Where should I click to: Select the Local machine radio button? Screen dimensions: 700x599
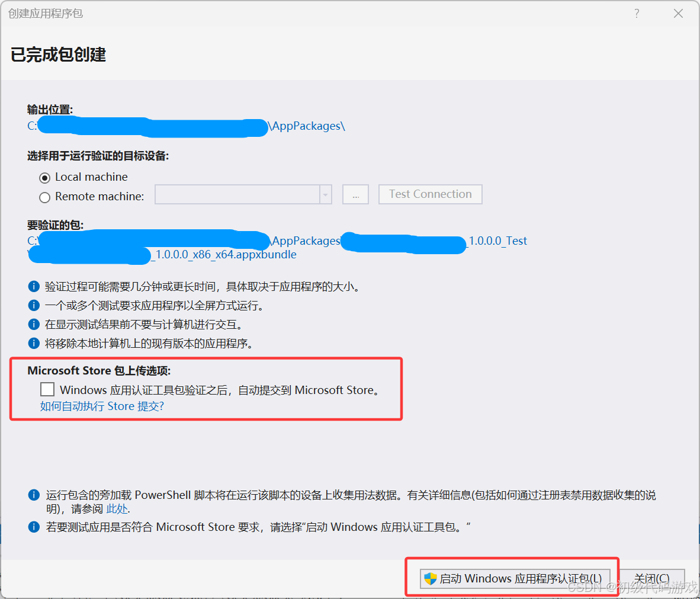pyautogui.click(x=44, y=178)
